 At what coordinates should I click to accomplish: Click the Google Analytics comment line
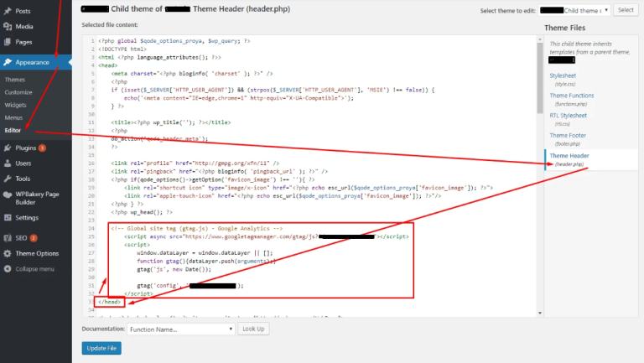(197, 228)
